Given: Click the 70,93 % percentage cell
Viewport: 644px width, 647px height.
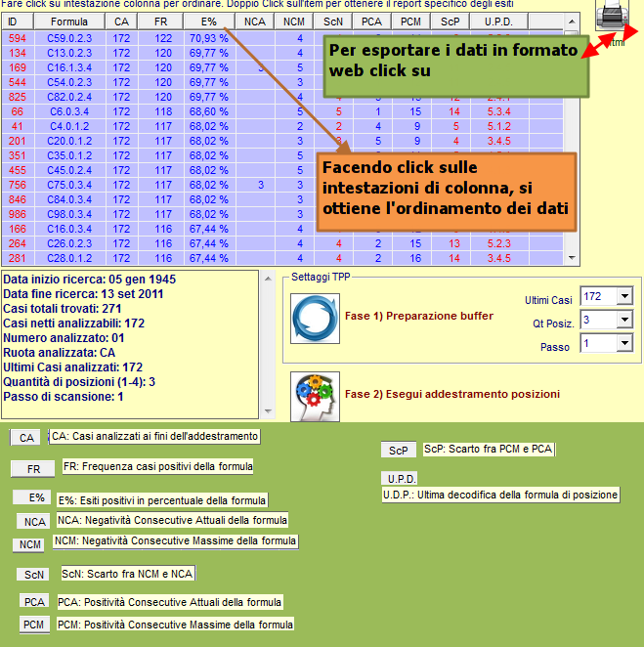Looking at the screenshot, I should 209,38.
